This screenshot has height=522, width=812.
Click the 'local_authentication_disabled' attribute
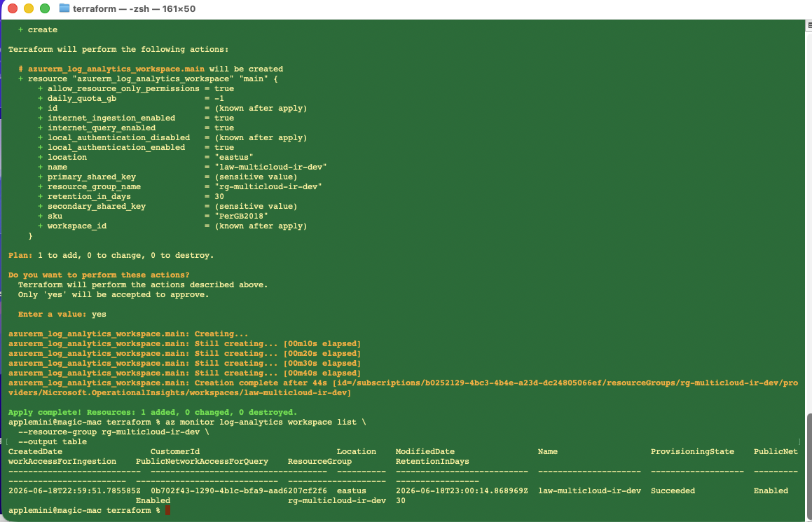coord(118,138)
